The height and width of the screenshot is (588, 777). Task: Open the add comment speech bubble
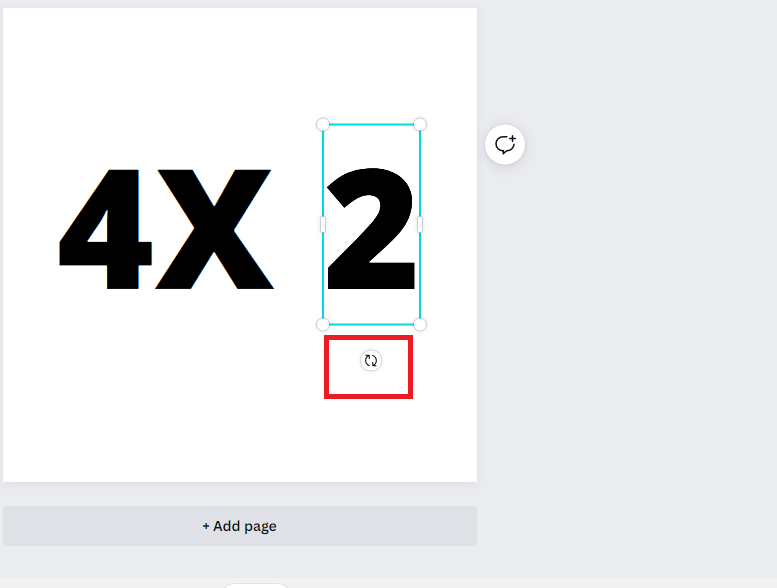(x=505, y=145)
